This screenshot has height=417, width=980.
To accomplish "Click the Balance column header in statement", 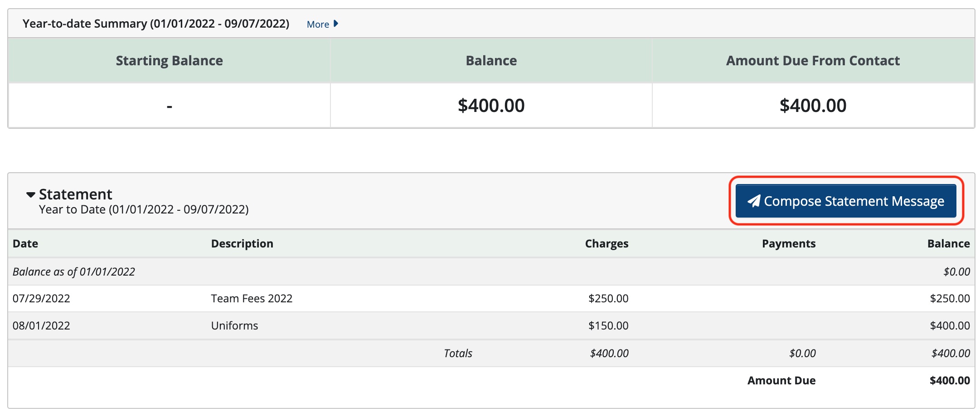I will pyautogui.click(x=948, y=243).
